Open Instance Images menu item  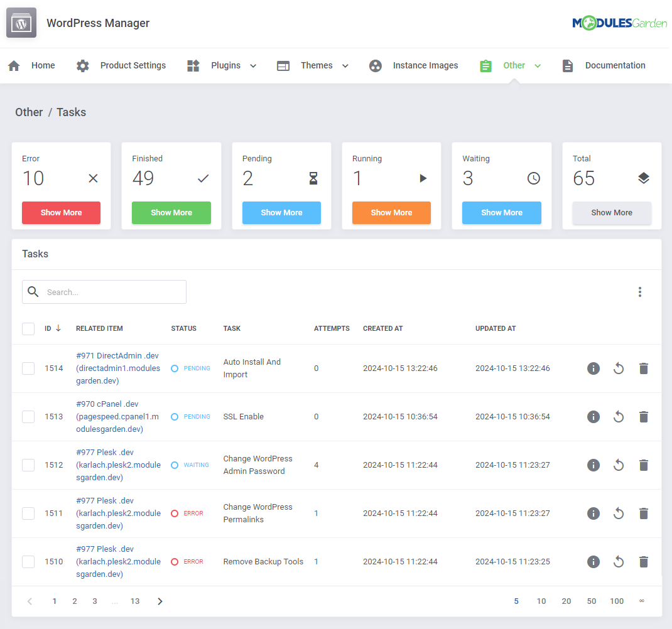tap(425, 65)
